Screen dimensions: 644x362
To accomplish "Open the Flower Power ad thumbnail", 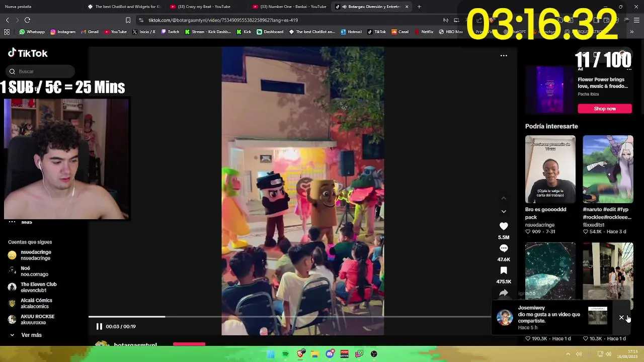I will tap(549, 90).
